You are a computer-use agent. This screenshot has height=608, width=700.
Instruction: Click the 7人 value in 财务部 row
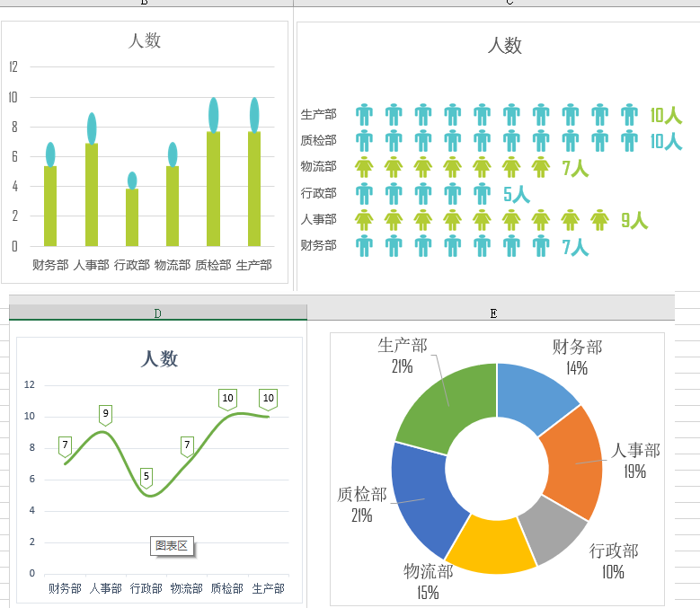[x=575, y=247]
